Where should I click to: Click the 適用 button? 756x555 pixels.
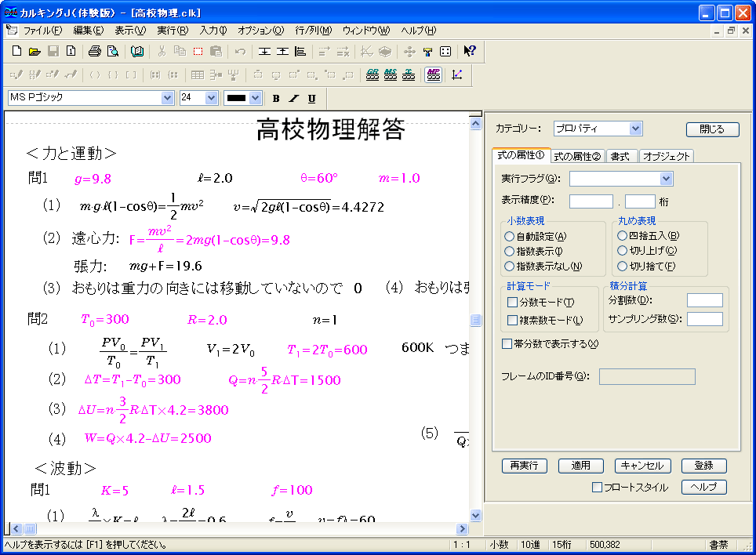[x=580, y=466]
